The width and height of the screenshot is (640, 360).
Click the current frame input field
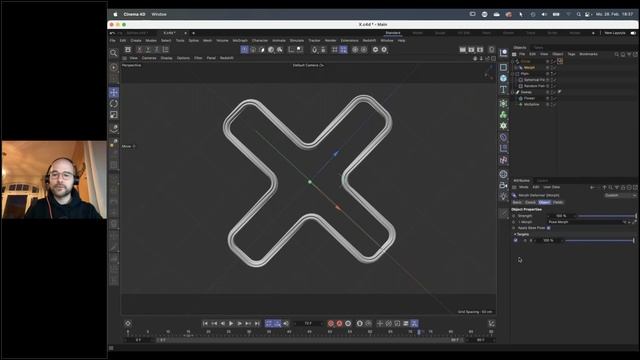click(308, 323)
